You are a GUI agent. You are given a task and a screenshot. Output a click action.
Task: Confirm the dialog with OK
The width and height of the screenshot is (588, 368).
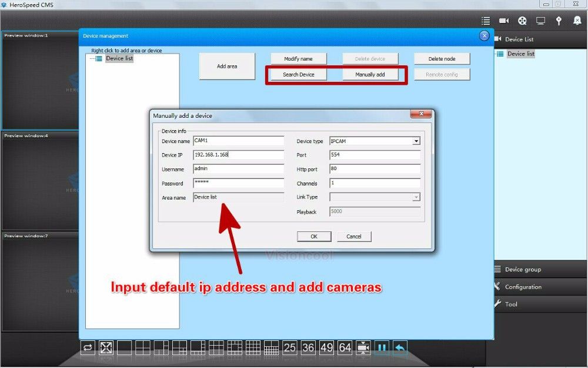tap(314, 236)
